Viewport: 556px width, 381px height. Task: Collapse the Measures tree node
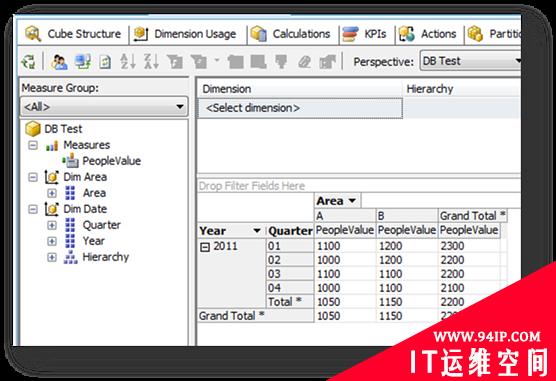(x=33, y=145)
